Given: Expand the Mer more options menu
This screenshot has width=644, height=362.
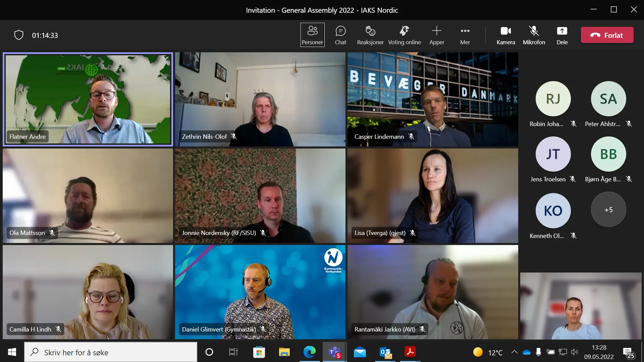Looking at the screenshot, I should 465,35.
